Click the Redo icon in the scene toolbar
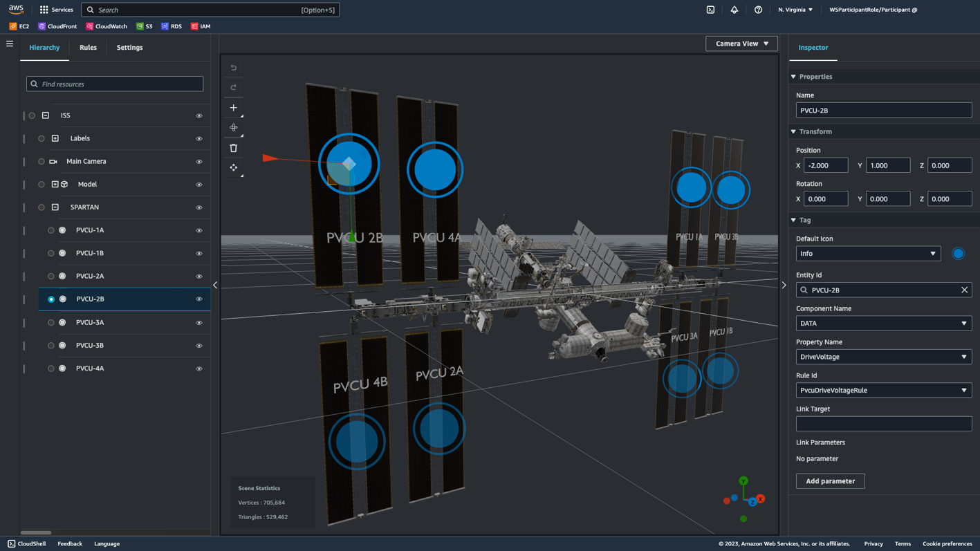 tap(233, 87)
